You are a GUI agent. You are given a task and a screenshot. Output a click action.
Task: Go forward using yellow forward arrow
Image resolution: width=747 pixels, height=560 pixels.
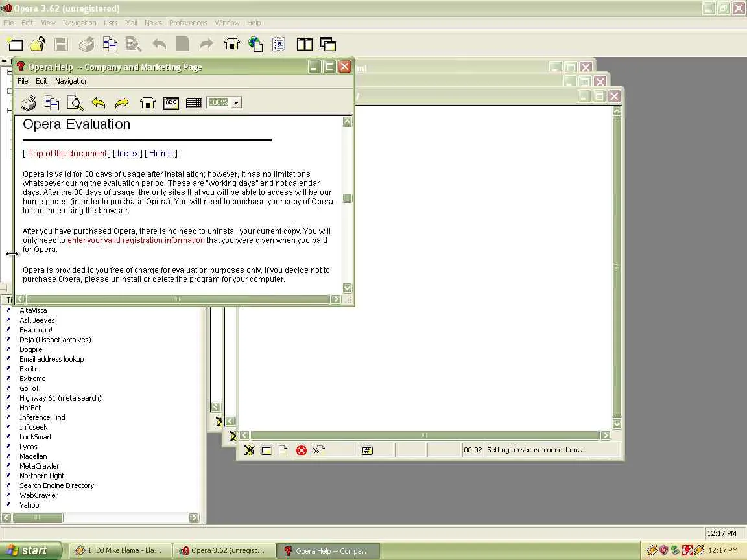[123, 103]
